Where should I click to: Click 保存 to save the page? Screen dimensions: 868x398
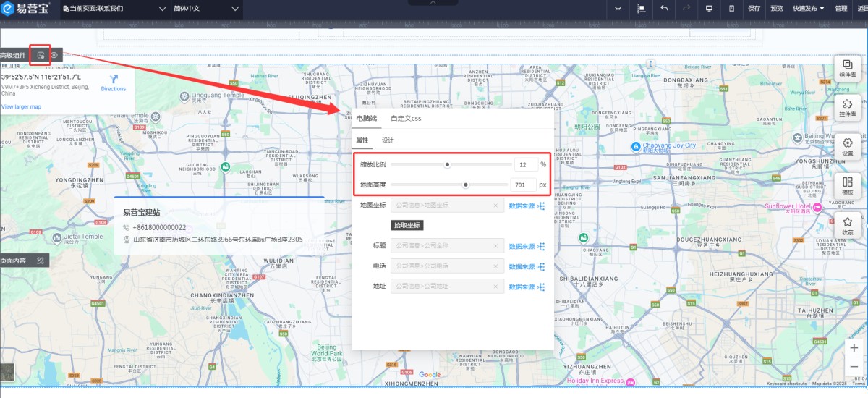(x=754, y=9)
